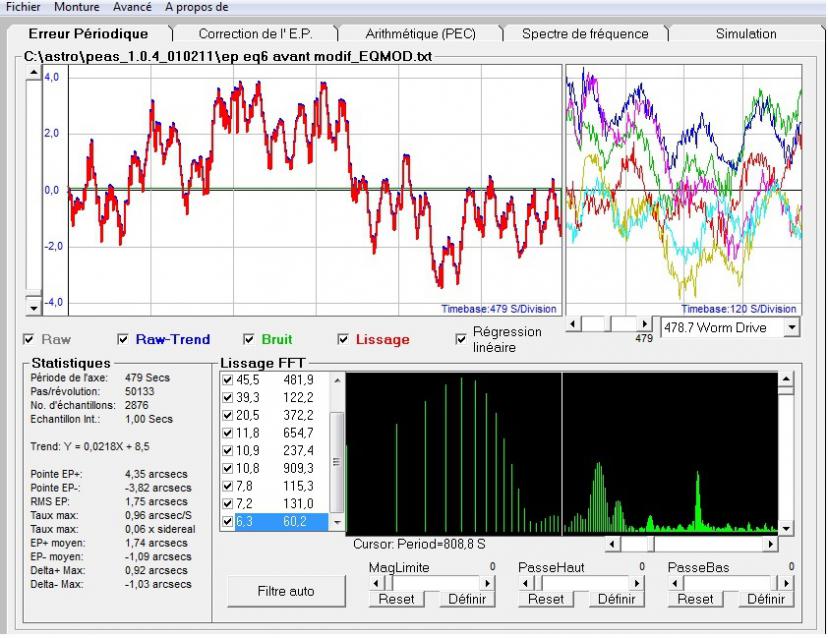Open the A propos de menu
Screen dimensions: 828x638
click(196, 7)
